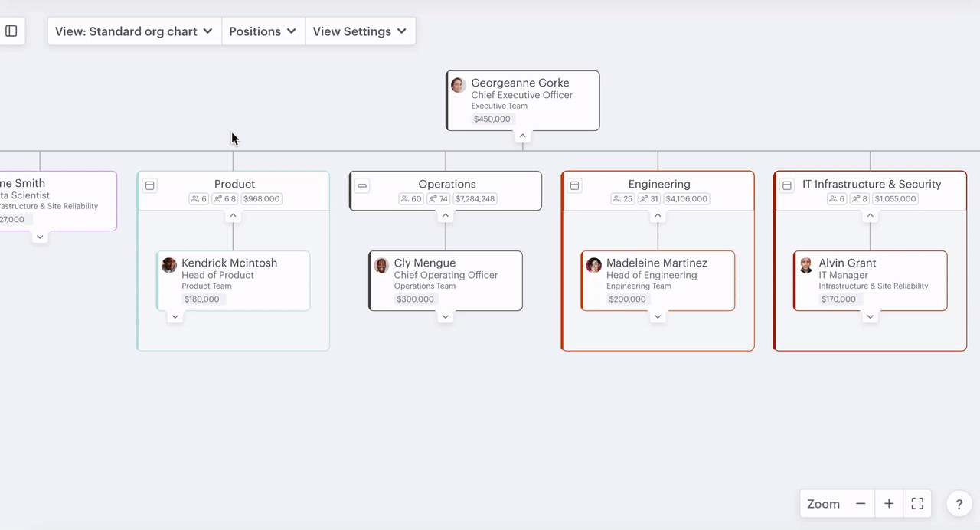Open the View: Standard org chart selector

click(x=133, y=31)
